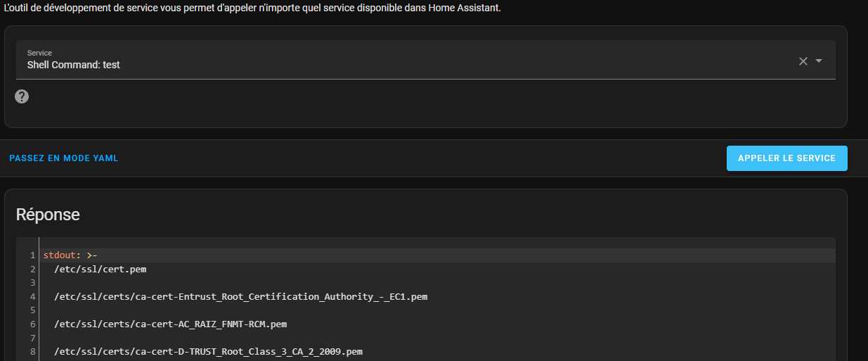Click empty line 3 in the response editor

tap(437, 282)
